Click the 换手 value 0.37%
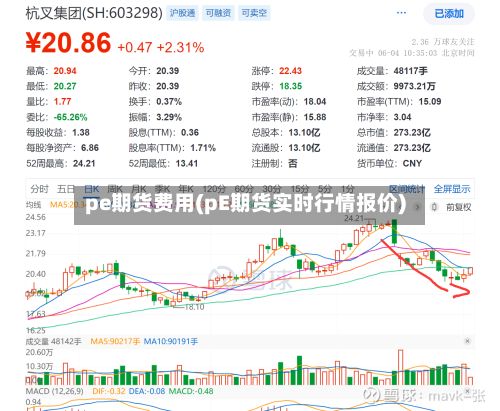Screen dimensions: 500x411 [x=169, y=101]
